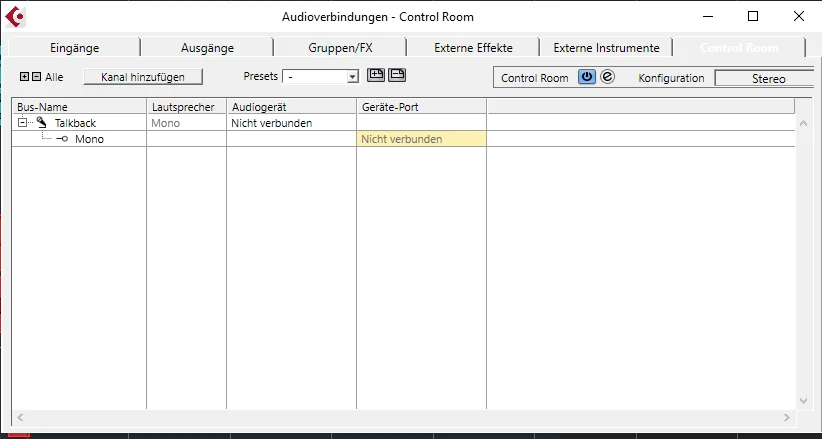This screenshot has height=439, width=822.
Task: Collapse the Talkback bus tree node
Action: click(x=22, y=123)
